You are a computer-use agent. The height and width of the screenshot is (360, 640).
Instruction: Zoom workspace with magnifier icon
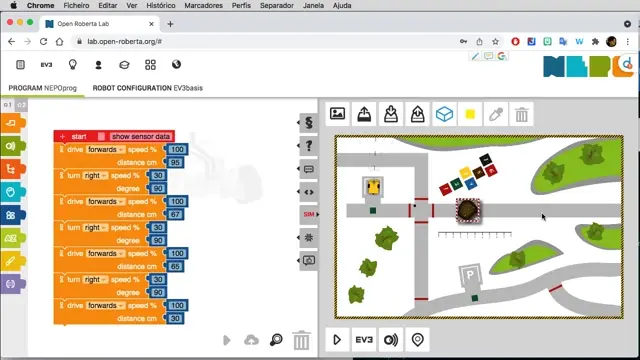(276, 340)
